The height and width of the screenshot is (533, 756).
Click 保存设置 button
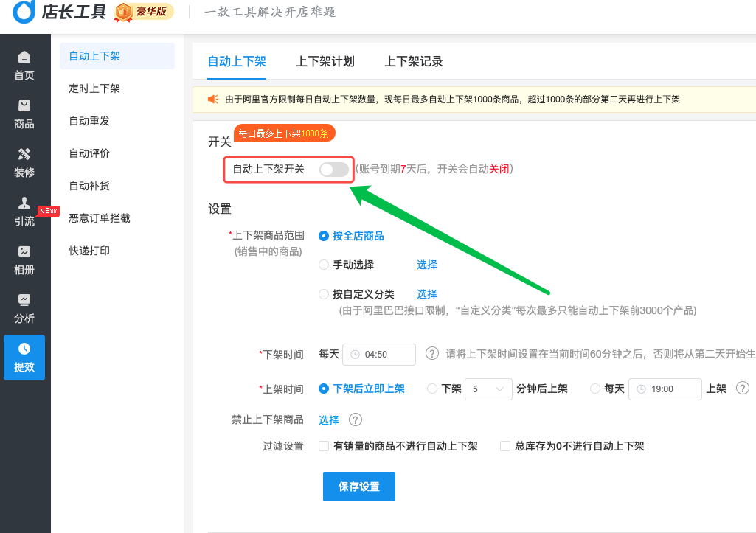pos(359,487)
